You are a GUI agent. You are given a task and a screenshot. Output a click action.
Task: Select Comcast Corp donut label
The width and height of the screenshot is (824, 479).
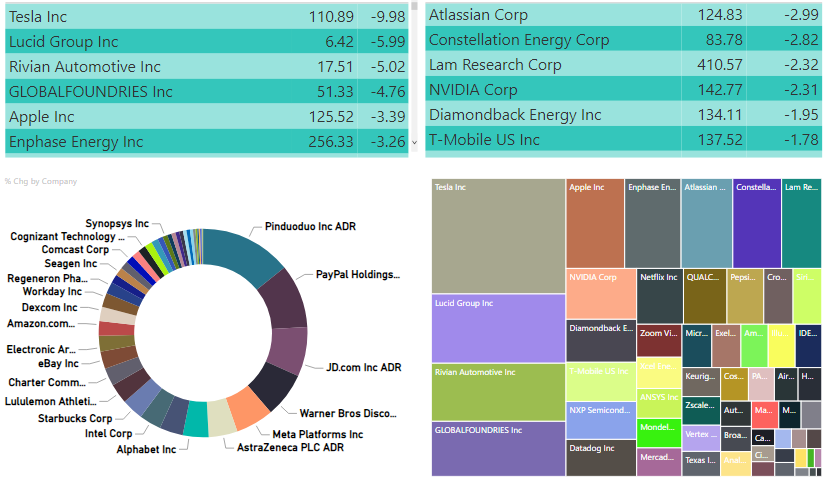click(75, 250)
